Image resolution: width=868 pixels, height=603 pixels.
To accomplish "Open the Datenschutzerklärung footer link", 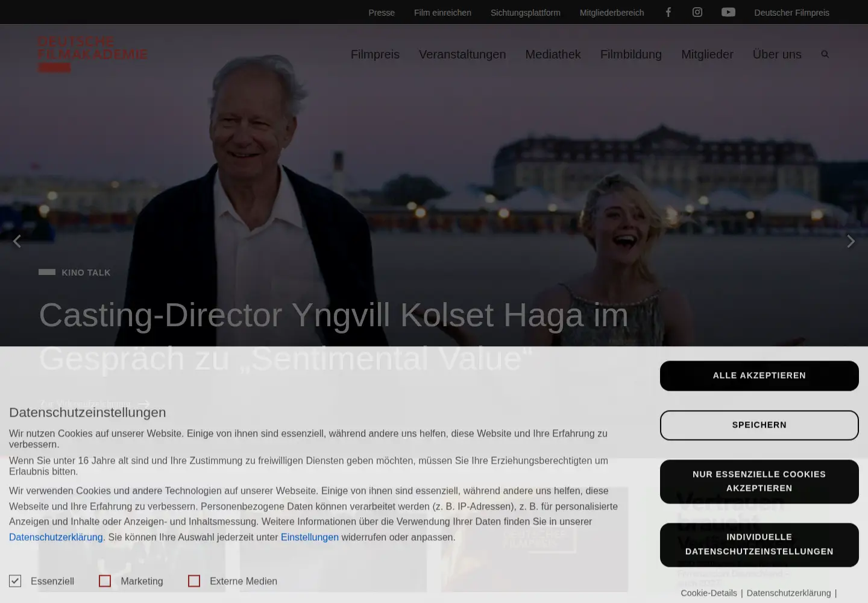I will 788,593.
